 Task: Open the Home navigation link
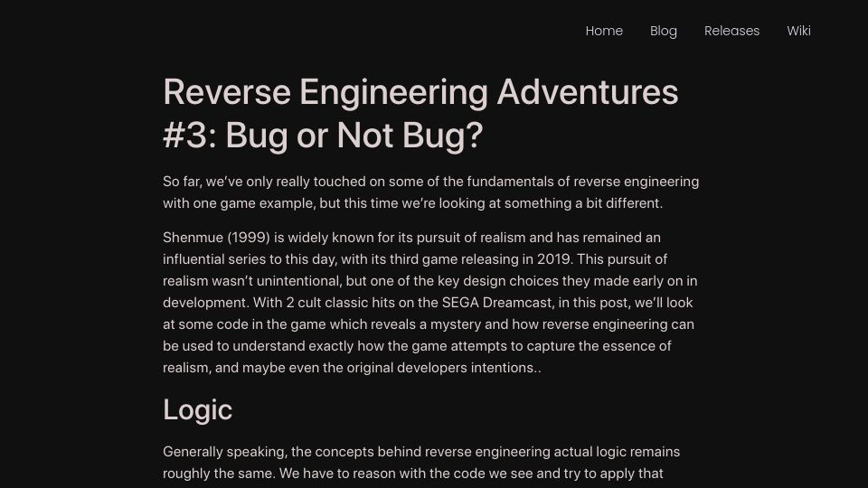coord(604,31)
